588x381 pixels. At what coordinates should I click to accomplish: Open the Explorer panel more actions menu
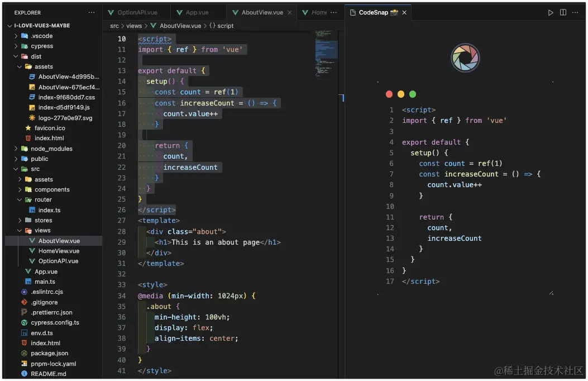[x=92, y=12]
